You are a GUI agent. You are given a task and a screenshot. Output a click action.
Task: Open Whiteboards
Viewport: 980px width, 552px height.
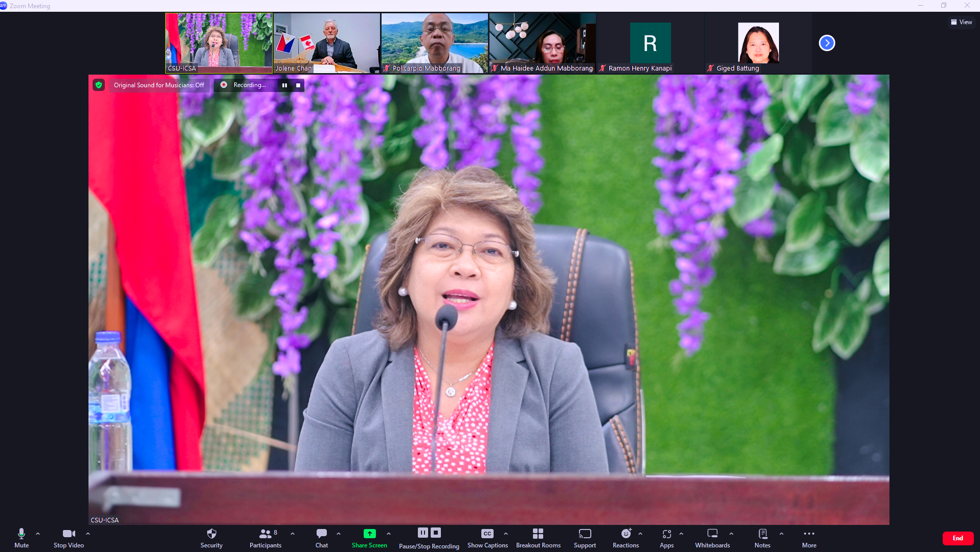[712, 538]
